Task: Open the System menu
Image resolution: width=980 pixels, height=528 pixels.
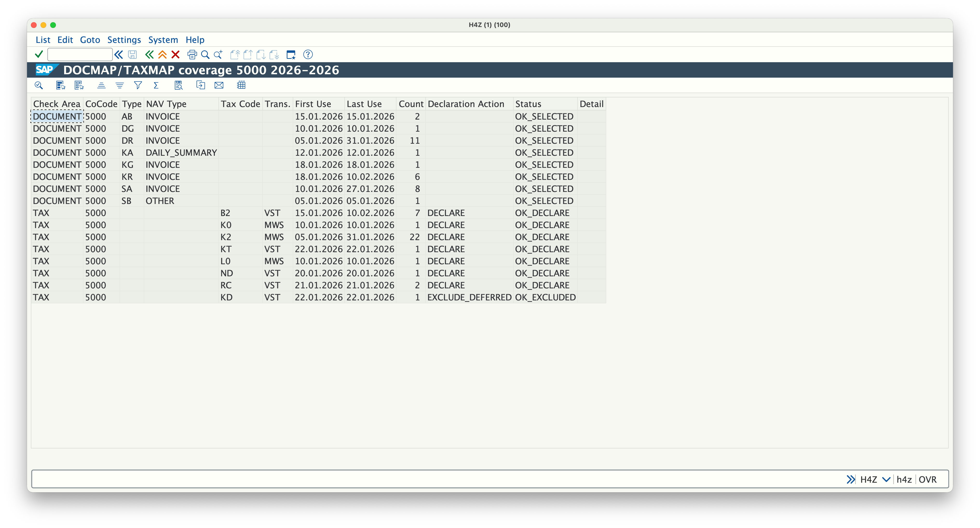Action: (x=163, y=40)
